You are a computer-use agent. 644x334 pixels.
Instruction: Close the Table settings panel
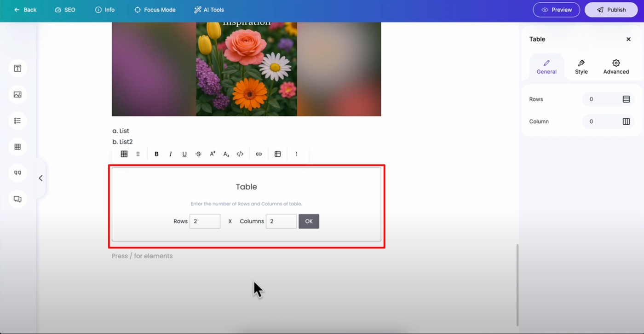(628, 39)
